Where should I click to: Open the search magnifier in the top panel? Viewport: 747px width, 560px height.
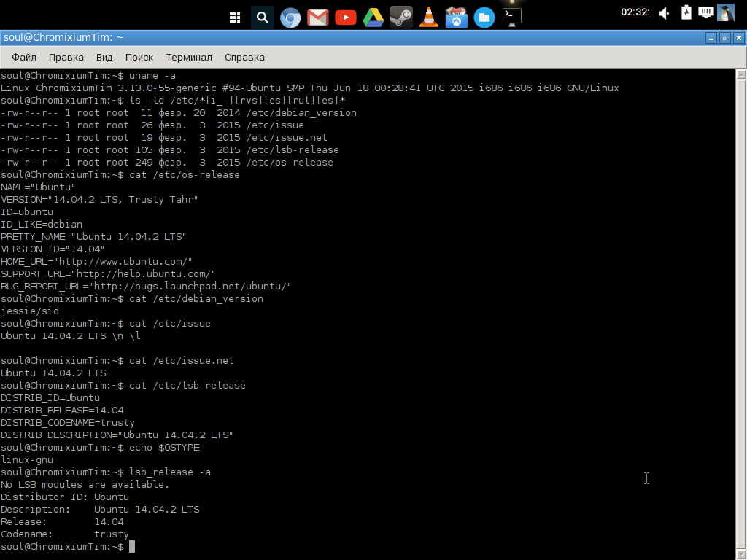pyautogui.click(x=263, y=17)
